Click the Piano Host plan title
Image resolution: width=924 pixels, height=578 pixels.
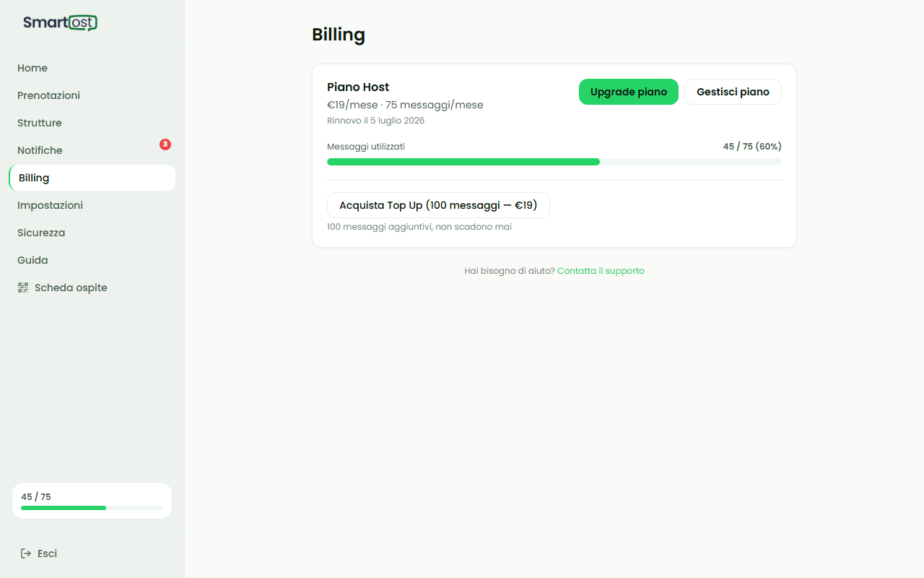[x=358, y=87]
